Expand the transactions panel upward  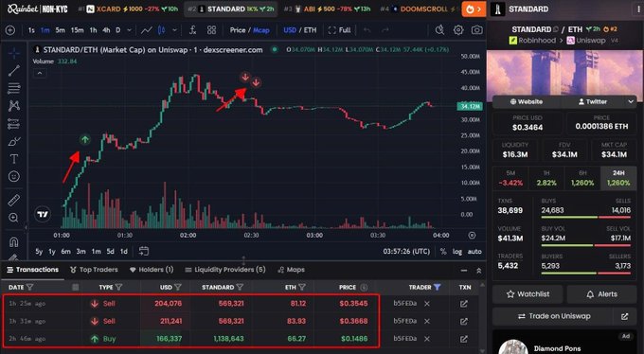coord(478,270)
